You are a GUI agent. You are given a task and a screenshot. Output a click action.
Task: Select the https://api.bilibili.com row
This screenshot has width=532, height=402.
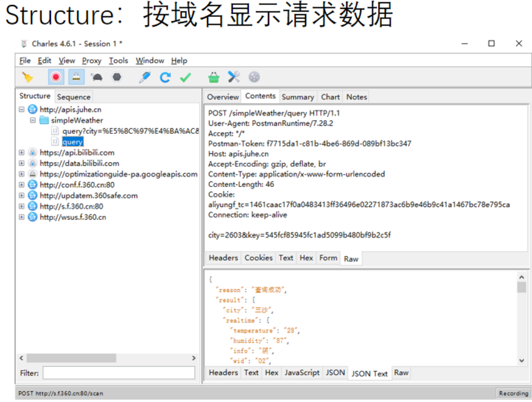pyautogui.click(x=77, y=152)
